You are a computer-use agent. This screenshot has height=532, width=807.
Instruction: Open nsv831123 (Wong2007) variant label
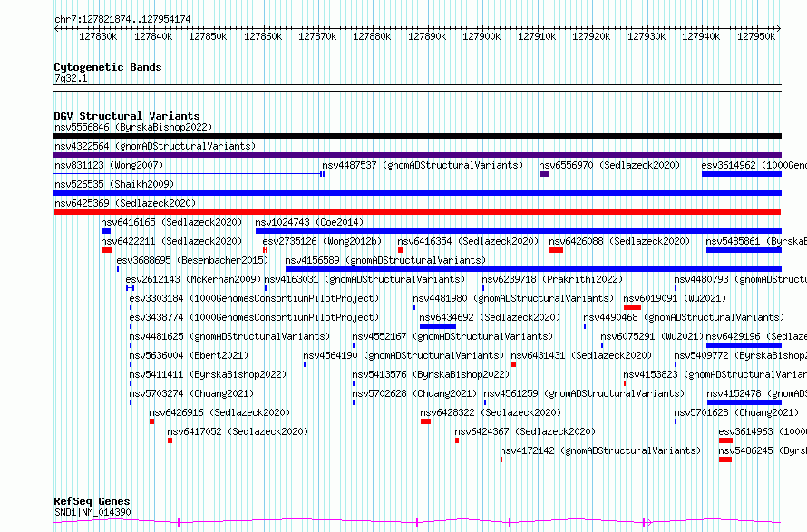[x=109, y=165]
